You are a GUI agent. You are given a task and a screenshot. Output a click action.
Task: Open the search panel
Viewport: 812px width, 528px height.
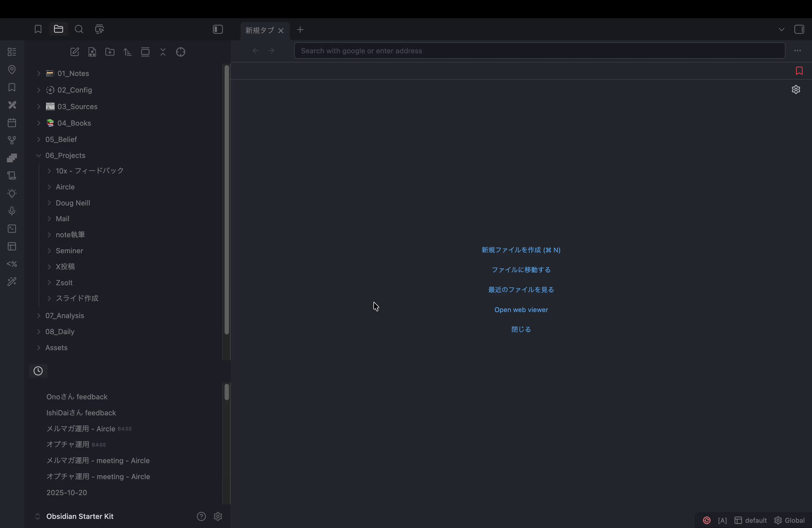point(79,29)
